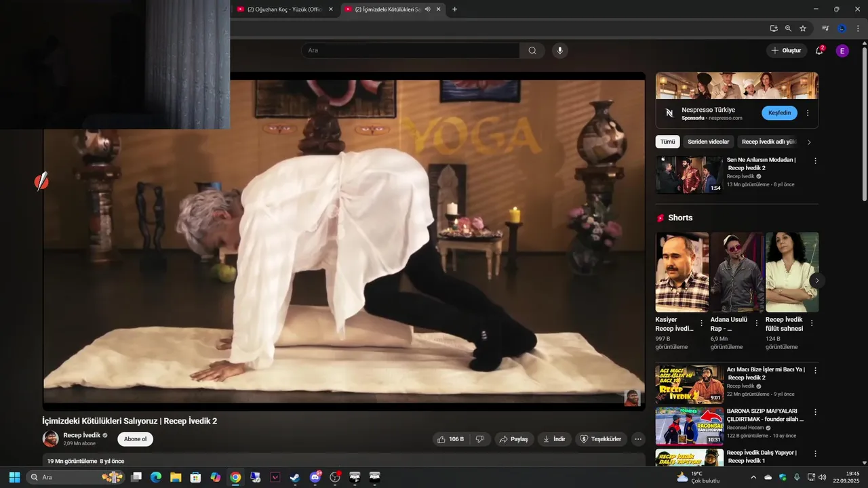Open File Explorer from the taskbar
This screenshot has height=488, width=868.
176,477
